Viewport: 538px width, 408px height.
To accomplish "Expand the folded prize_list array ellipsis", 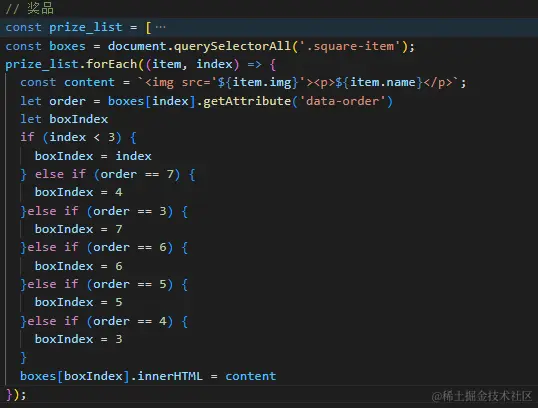I will tap(160, 27).
